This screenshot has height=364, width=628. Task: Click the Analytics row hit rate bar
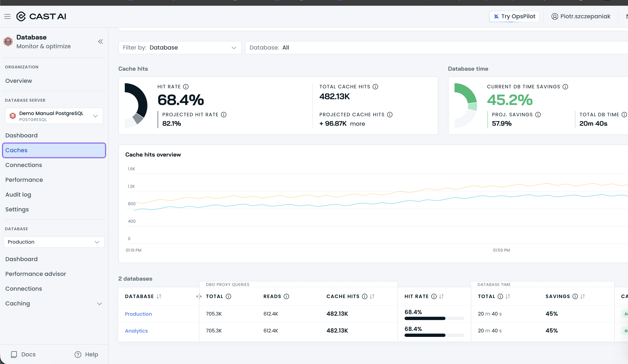click(x=434, y=335)
